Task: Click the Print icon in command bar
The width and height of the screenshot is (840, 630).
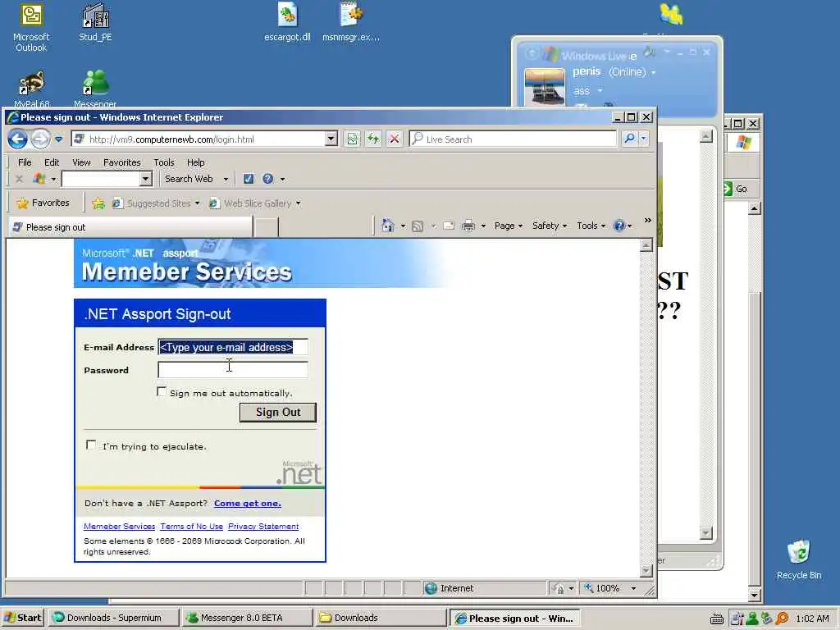Action: [x=468, y=226]
